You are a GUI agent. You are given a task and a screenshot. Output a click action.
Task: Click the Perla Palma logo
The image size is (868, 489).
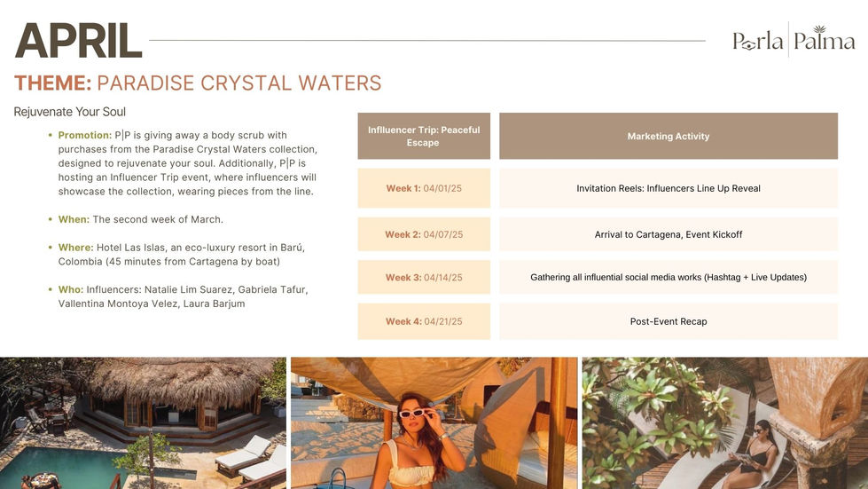click(x=793, y=40)
